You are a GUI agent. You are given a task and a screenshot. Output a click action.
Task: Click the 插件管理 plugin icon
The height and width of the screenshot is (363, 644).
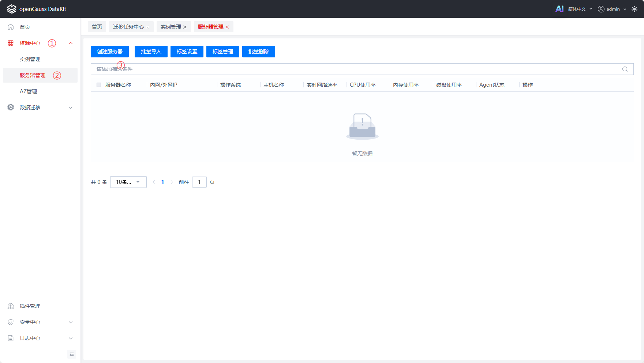11,306
